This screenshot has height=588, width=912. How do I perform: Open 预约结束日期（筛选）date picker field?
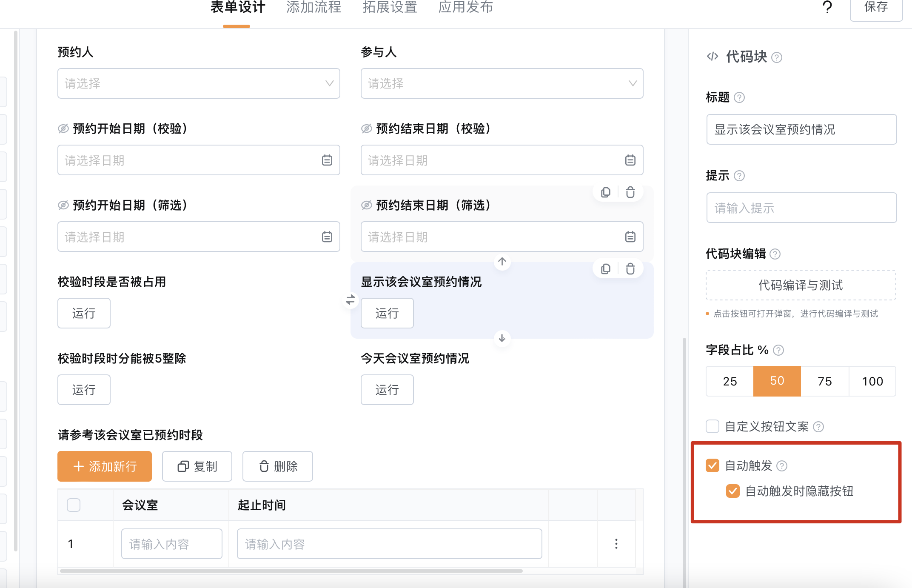(502, 237)
